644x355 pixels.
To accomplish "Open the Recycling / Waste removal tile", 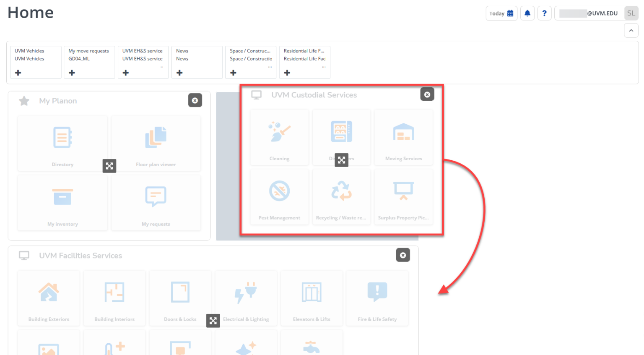I will point(341,196).
